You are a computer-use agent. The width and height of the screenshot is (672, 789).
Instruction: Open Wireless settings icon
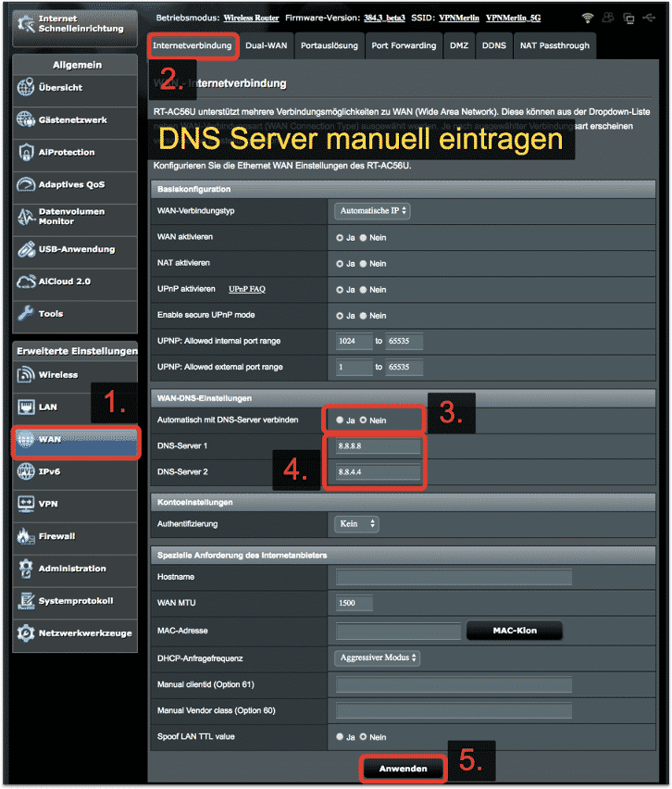pyautogui.click(x=26, y=374)
